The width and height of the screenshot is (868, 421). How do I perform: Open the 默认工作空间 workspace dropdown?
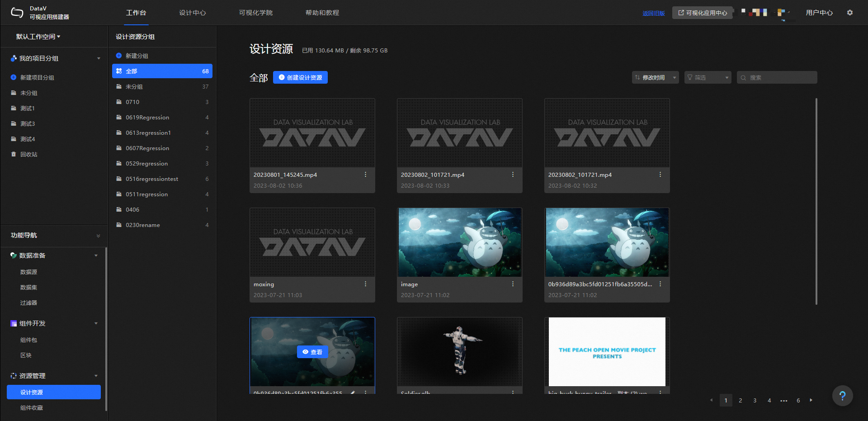(x=38, y=37)
